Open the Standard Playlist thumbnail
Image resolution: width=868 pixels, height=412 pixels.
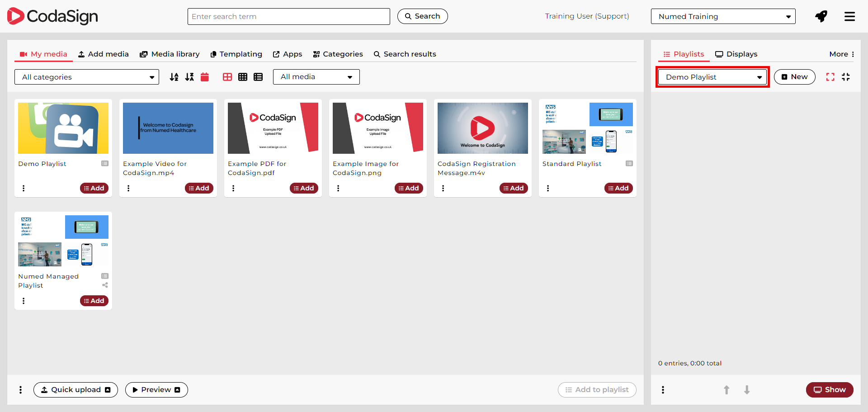coord(587,128)
